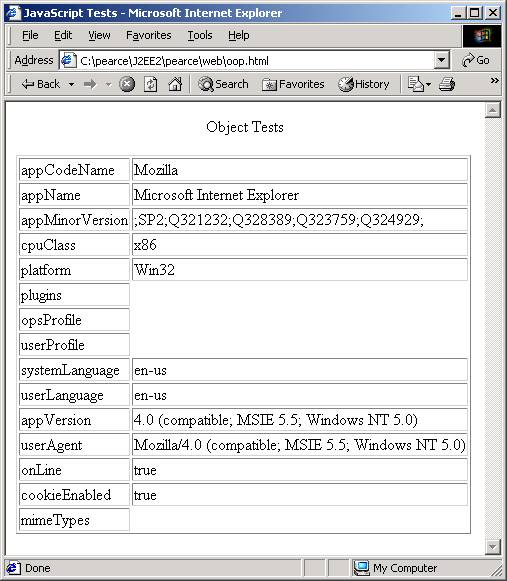507x581 pixels.
Task: Click the Win32 value cell
Action: point(300,270)
